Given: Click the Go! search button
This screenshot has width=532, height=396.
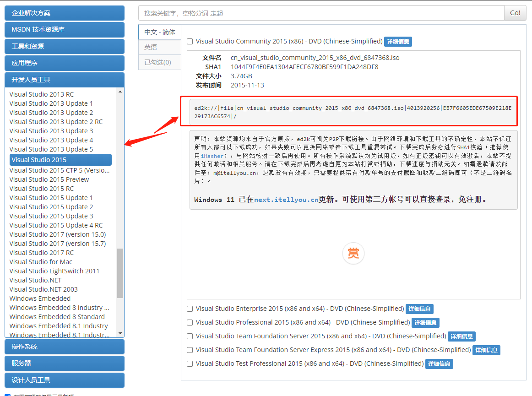Looking at the screenshot, I should tap(515, 13).
